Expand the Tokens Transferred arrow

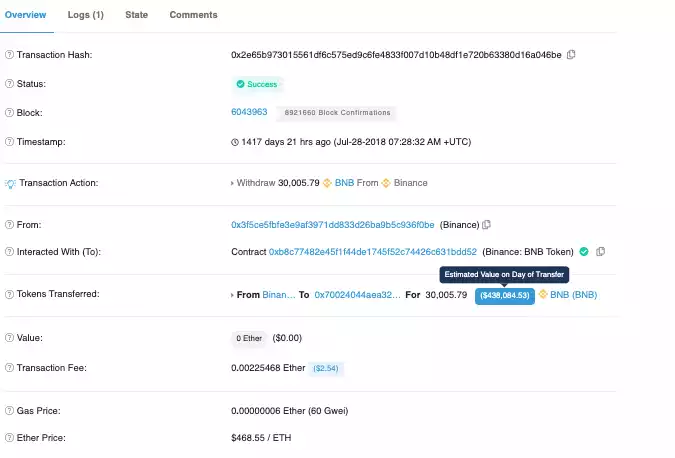pos(232,295)
